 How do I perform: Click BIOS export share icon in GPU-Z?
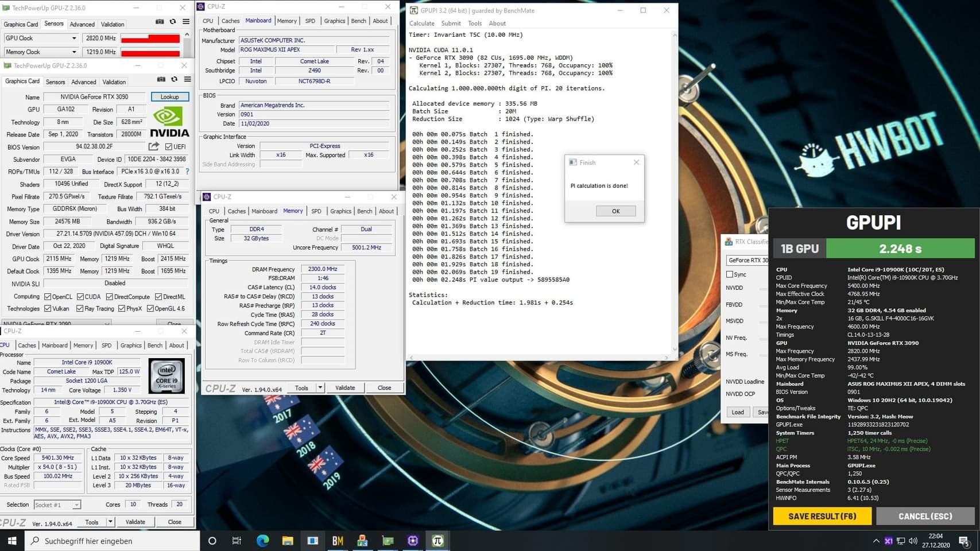pos(154,146)
